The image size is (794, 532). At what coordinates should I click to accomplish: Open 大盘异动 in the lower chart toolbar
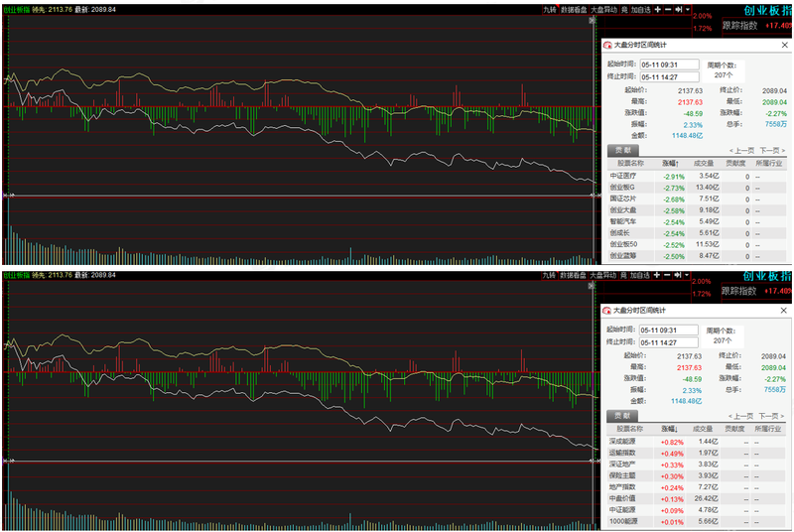click(603, 275)
